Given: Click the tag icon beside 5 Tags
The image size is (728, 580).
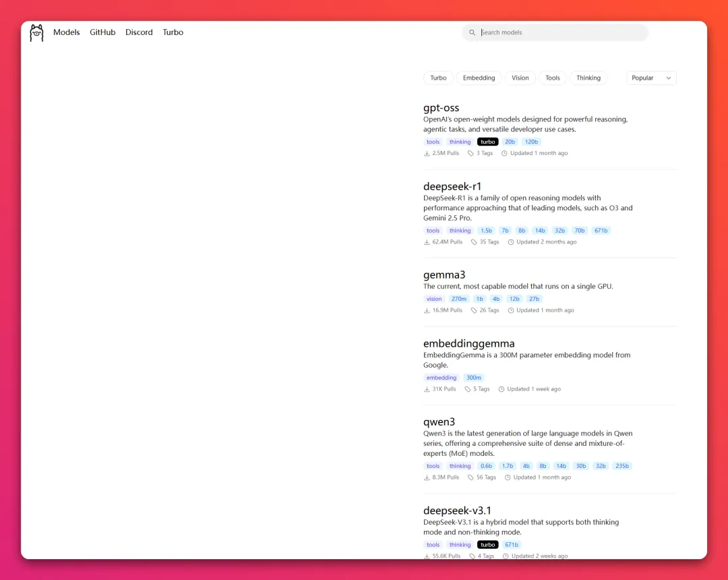Looking at the screenshot, I should (468, 389).
